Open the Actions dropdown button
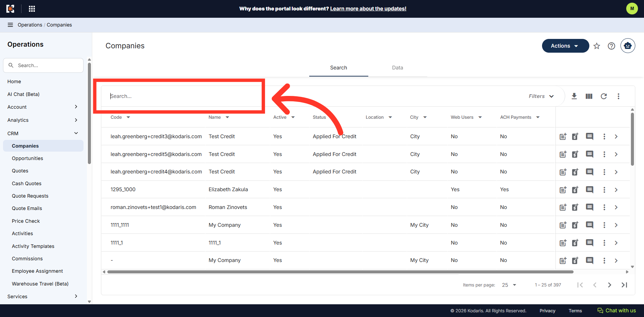This screenshot has width=644, height=317. (566, 46)
